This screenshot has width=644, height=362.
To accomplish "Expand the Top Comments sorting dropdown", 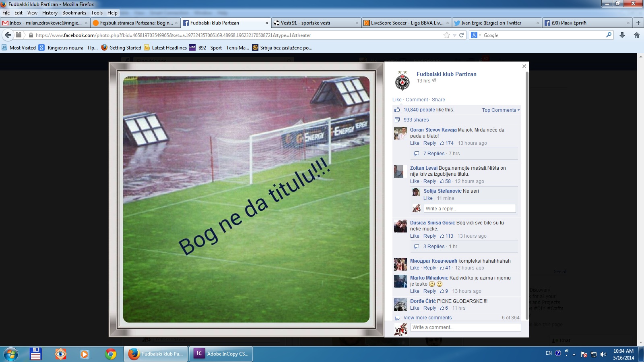I will [x=501, y=110].
